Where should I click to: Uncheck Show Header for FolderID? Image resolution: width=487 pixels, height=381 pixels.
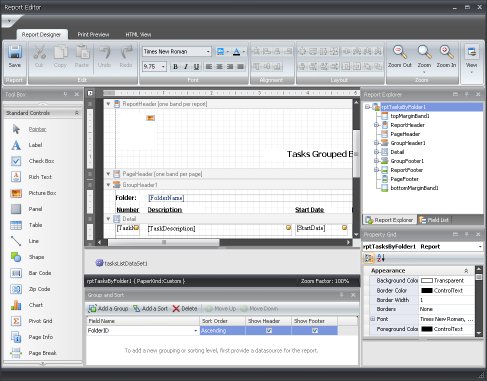(x=269, y=331)
